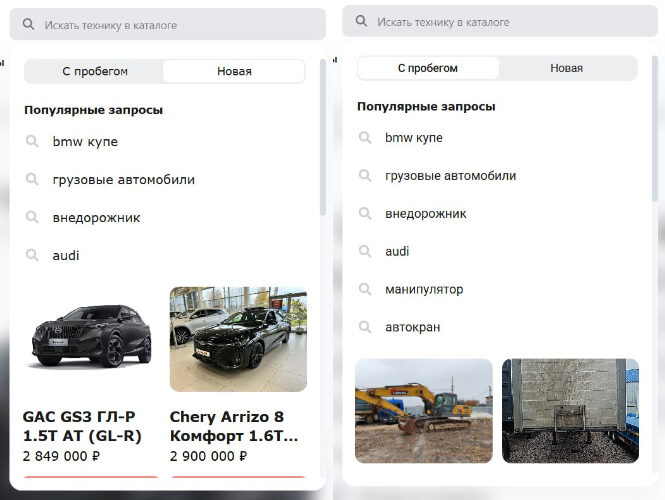Click magnifier icon beside left 'audi'
665x500 pixels.
pyautogui.click(x=32, y=255)
